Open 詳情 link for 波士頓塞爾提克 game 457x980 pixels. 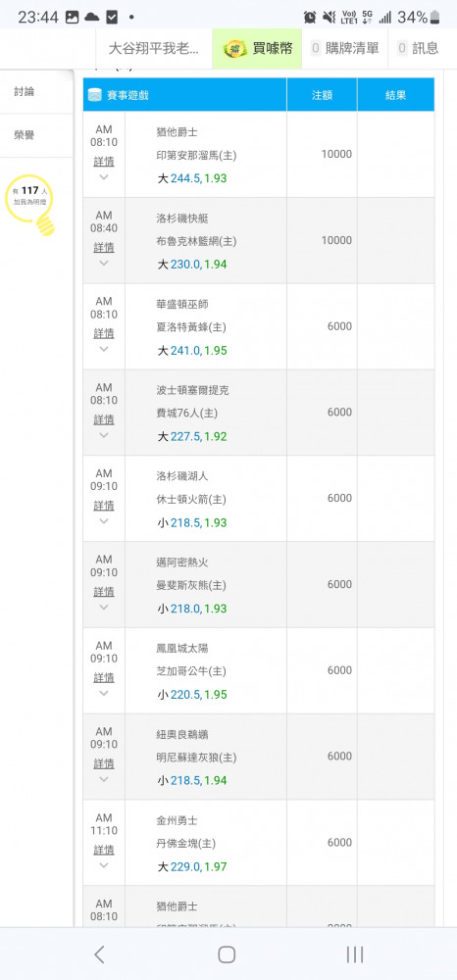point(104,419)
